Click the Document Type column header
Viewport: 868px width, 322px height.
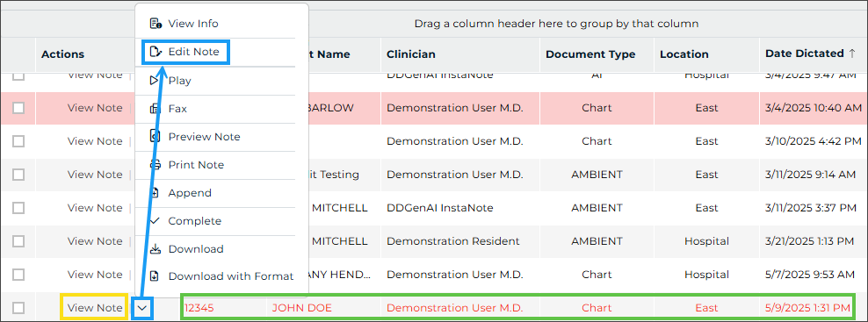(590, 54)
